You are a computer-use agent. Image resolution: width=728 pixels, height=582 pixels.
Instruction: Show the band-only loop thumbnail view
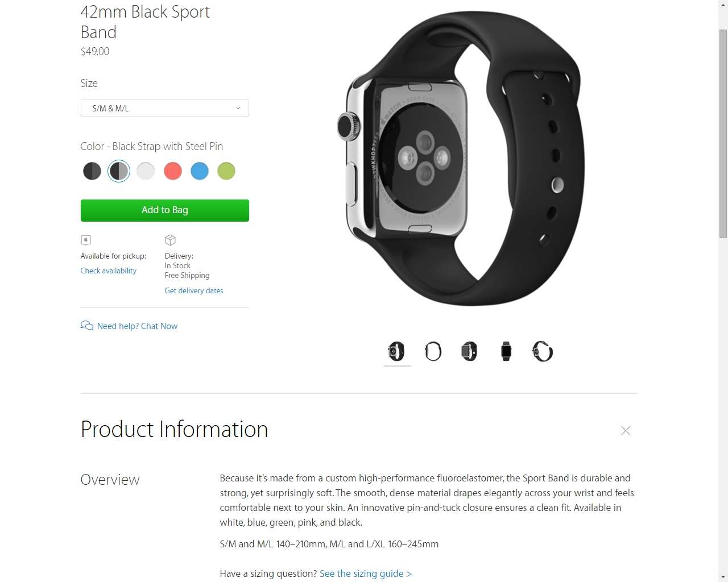[433, 351]
